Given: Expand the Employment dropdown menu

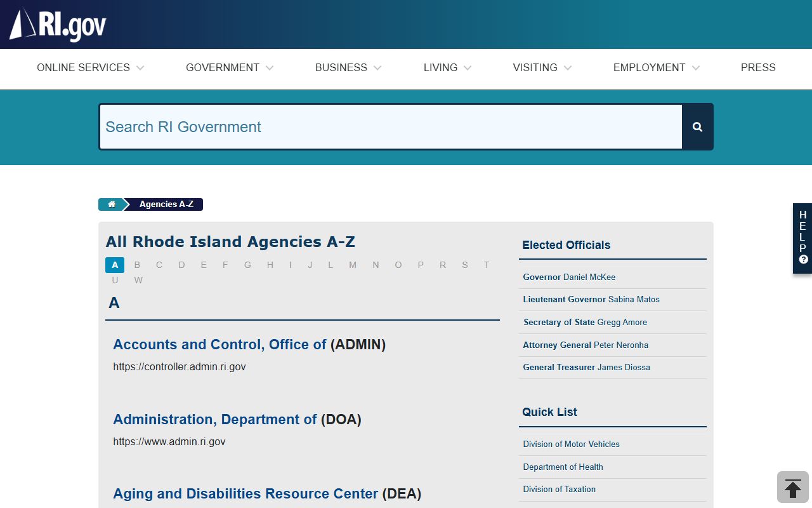Looking at the screenshot, I should [x=657, y=68].
